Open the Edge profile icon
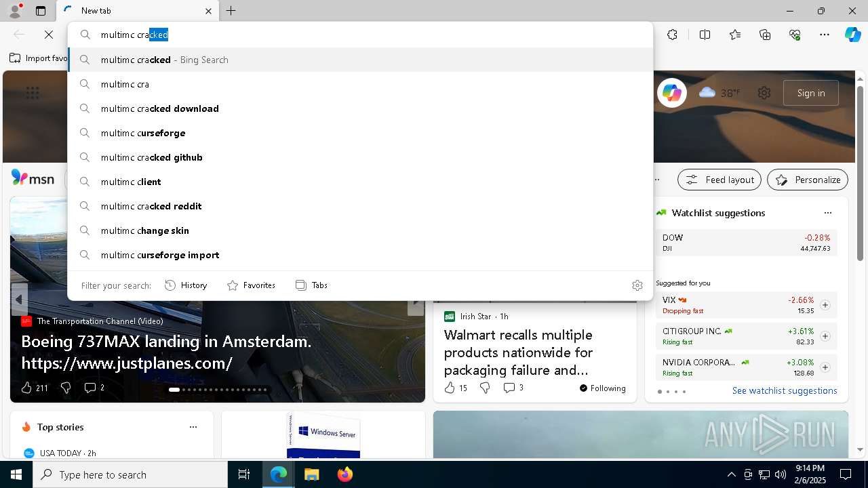This screenshot has width=868, height=488. pyautogui.click(x=14, y=11)
